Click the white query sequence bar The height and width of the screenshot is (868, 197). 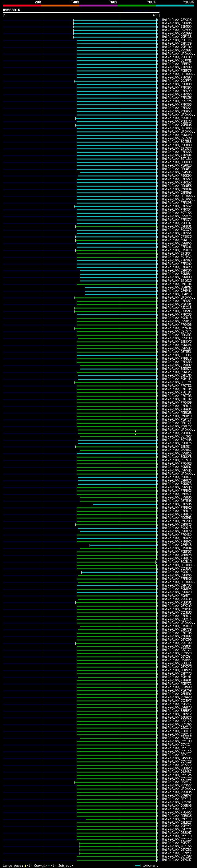[81, 13]
